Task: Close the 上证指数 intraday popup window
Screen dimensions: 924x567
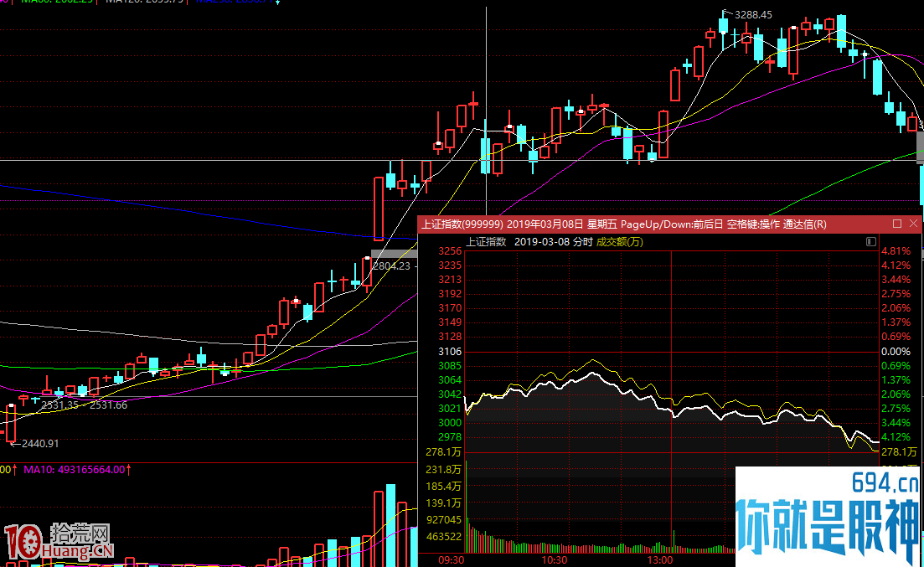Action: click(913, 224)
